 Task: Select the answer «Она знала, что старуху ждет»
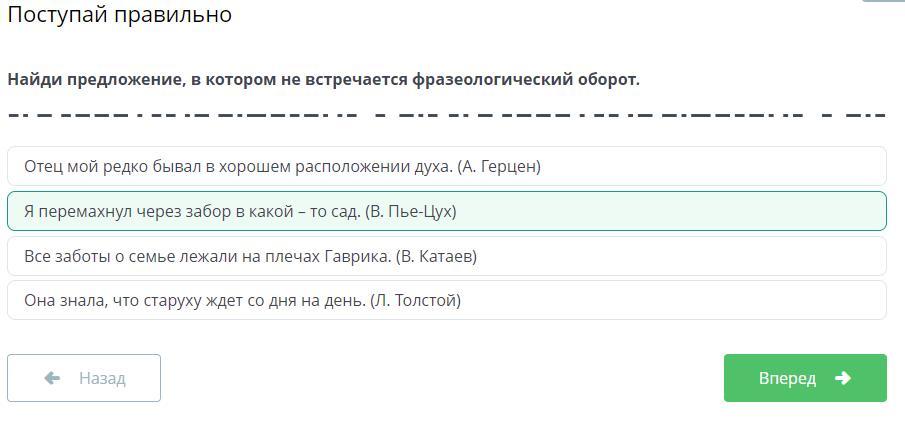(446, 300)
